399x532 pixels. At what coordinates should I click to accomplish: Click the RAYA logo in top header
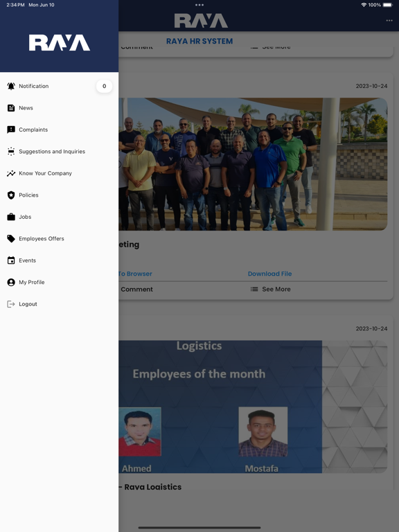201,21
